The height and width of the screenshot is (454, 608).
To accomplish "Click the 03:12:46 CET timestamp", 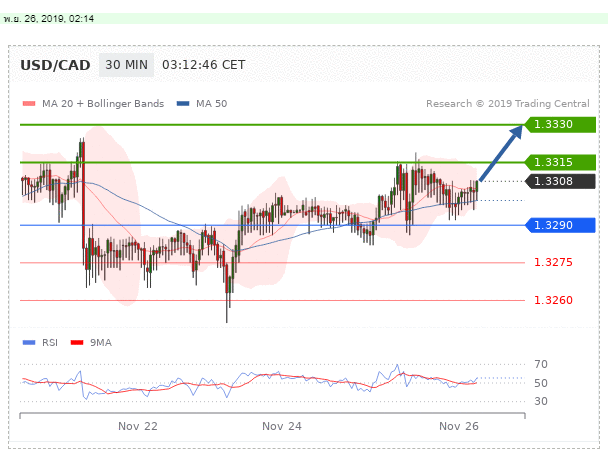I will [x=204, y=65].
